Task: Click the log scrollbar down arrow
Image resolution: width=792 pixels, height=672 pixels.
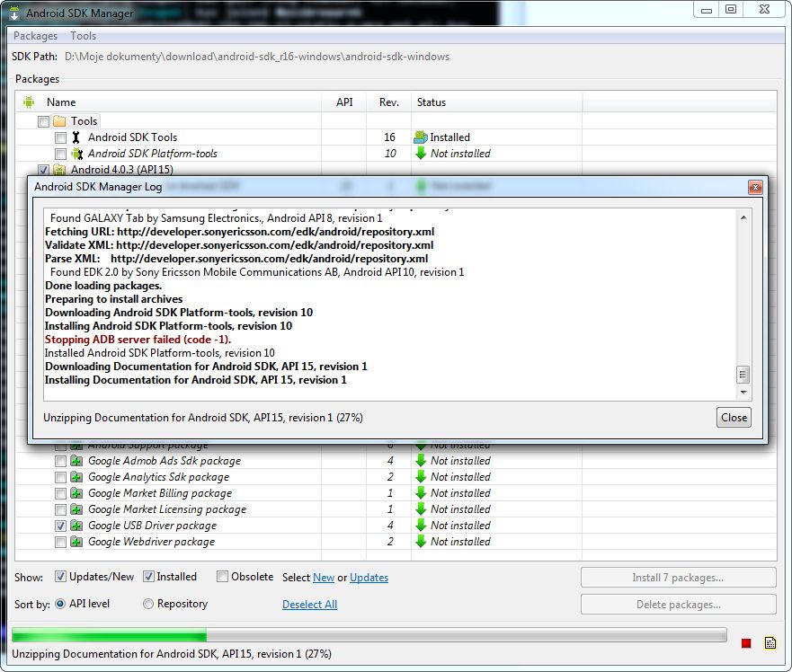Action: pos(743,393)
